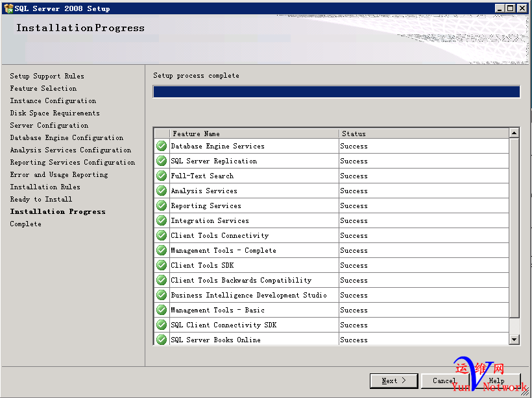Select Business Intelligence Development Studio feature name
The image size is (532, 398).
(249, 295)
